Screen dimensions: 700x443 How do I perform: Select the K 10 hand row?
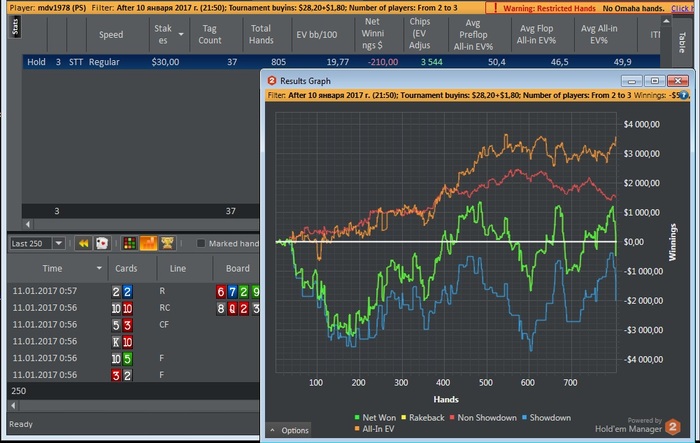(133, 342)
